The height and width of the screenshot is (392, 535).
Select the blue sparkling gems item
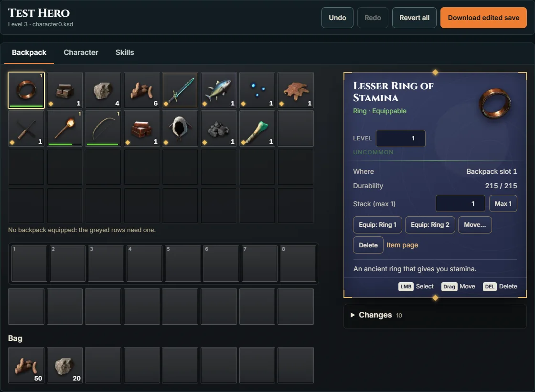click(257, 90)
